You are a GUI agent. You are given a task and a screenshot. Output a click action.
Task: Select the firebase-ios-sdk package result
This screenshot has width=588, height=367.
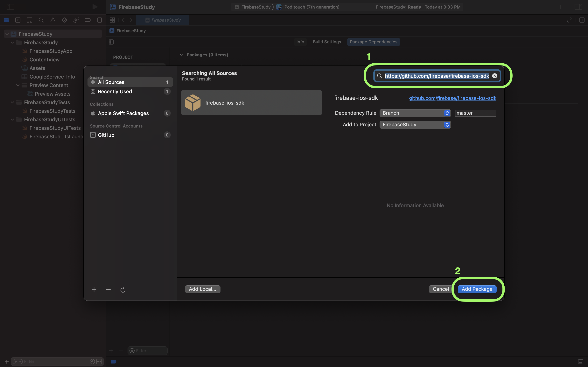[x=251, y=103]
